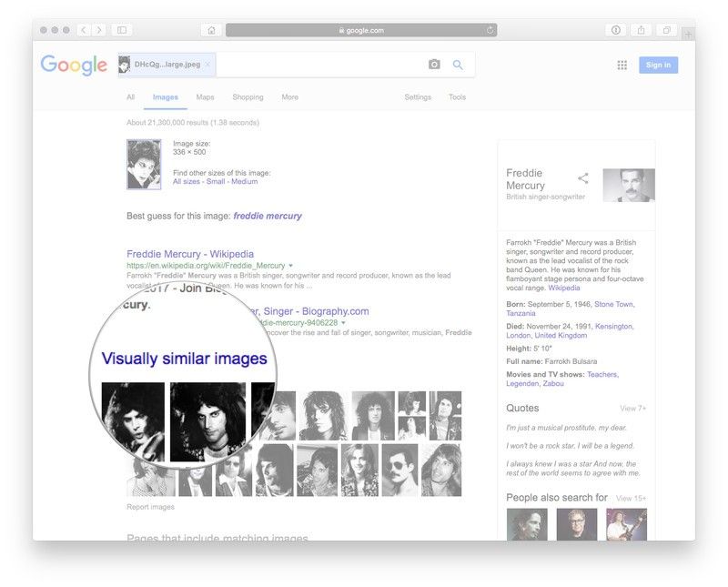Click the All sizes link
Image resolution: width=728 pixels, height=587 pixels.
(185, 182)
